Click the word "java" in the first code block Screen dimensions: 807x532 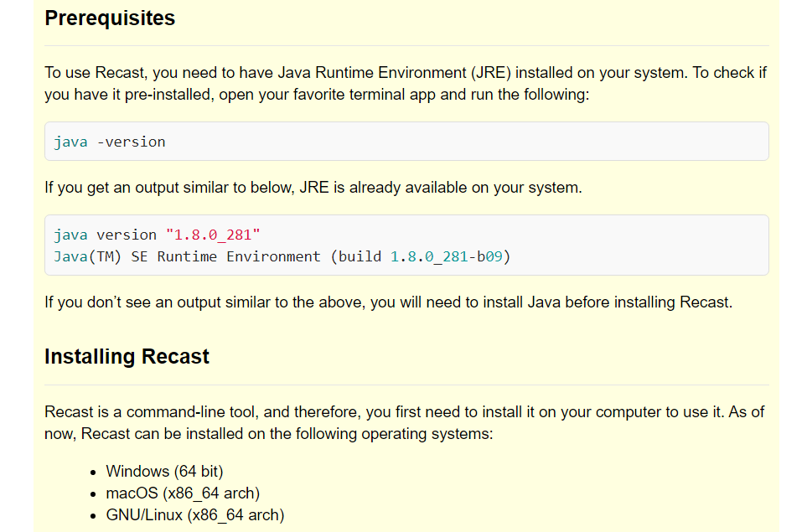(70, 142)
